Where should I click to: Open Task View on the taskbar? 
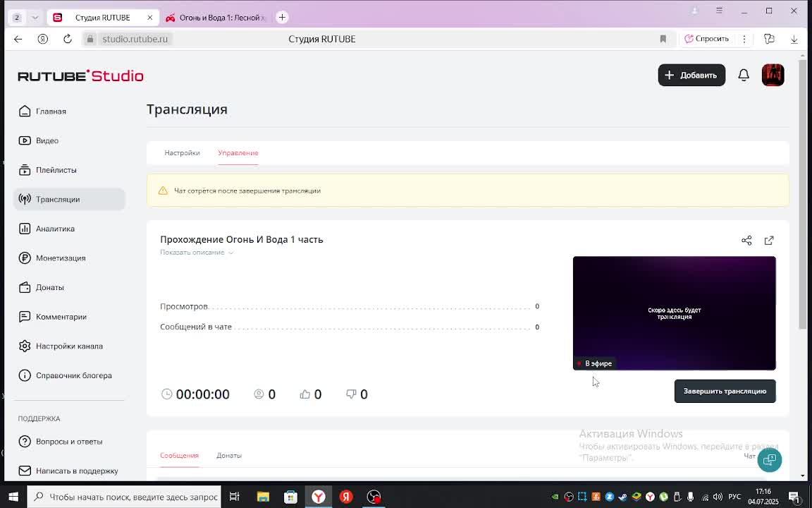[234, 497]
